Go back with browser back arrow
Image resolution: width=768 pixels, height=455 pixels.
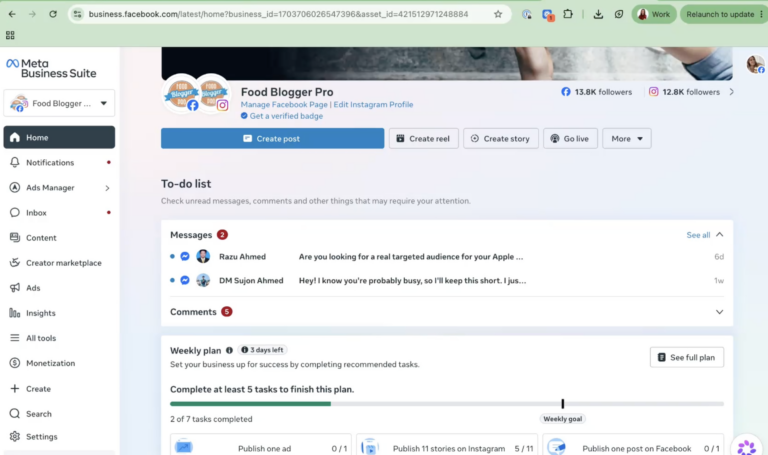pyautogui.click(x=12, y=14)
